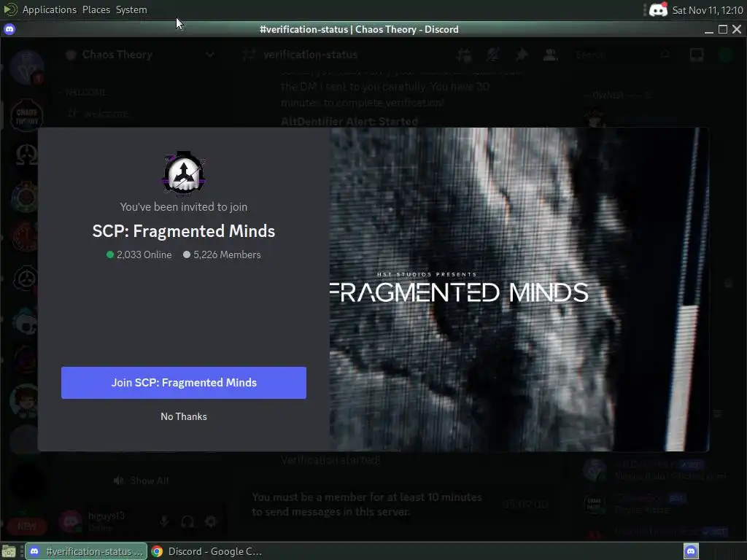Click the Sat Nov 11 clock

(x=708, y=10)
